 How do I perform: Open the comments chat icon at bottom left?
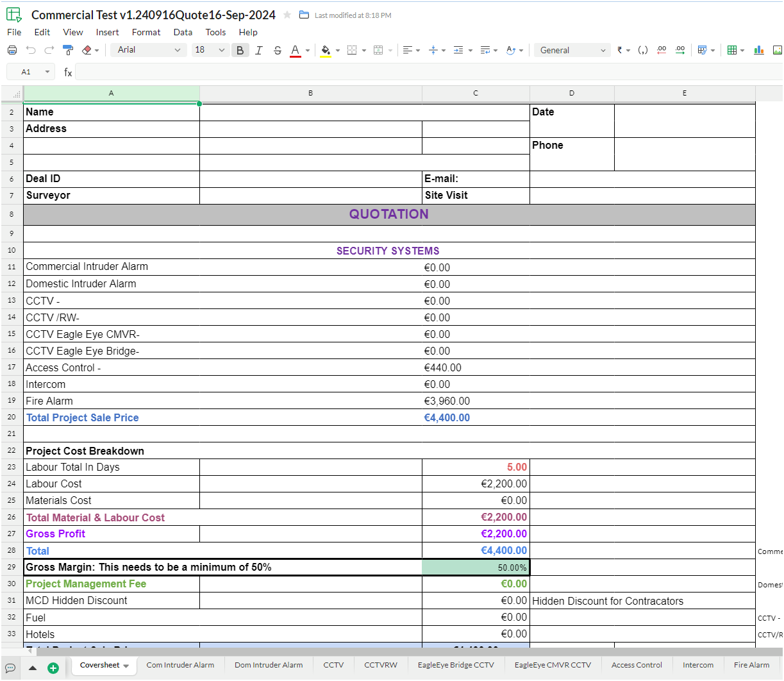[10, 668]
